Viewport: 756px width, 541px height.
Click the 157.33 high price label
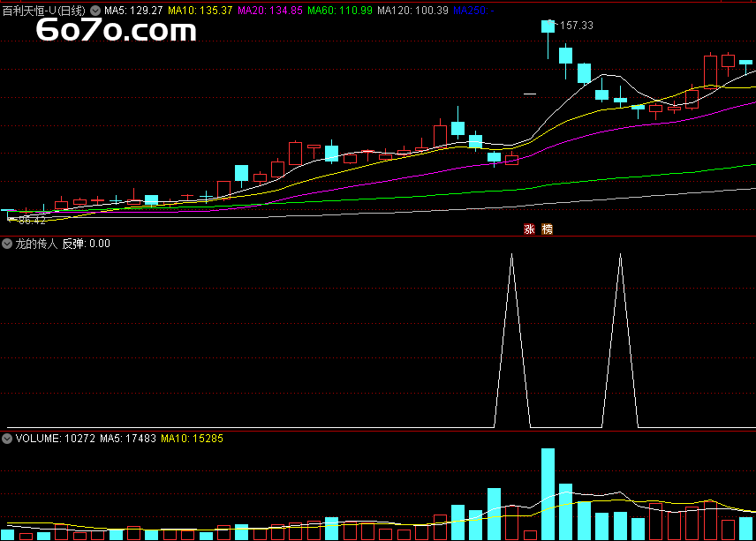pos(577,26)
